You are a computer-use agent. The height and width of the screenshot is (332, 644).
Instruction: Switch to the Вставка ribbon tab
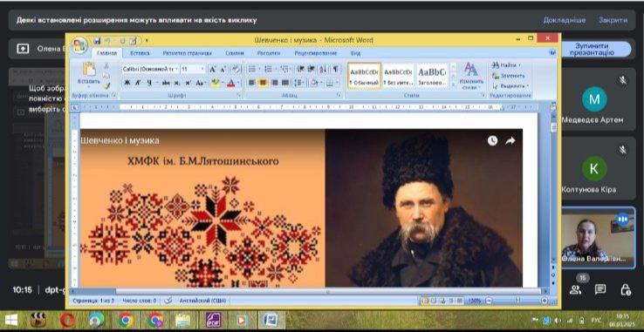click(140, 53)
